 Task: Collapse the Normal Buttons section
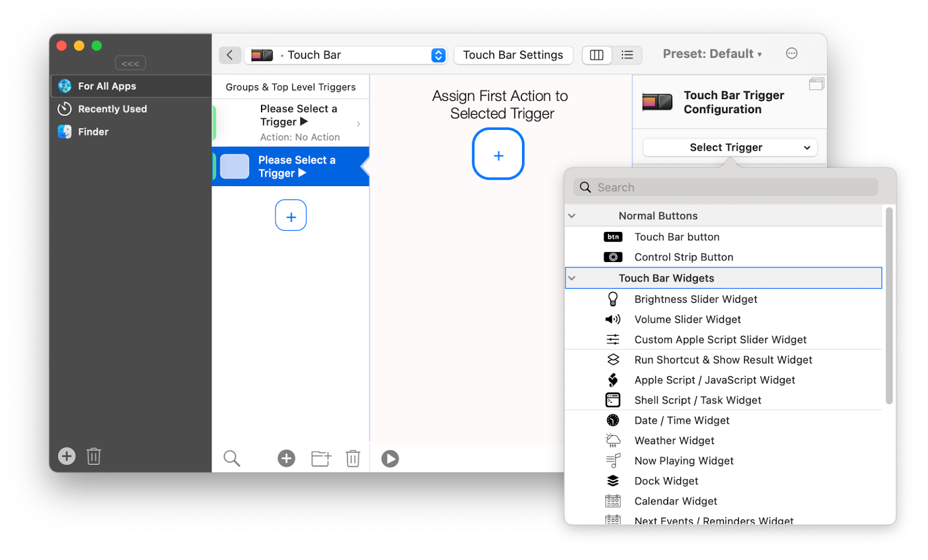572,216
